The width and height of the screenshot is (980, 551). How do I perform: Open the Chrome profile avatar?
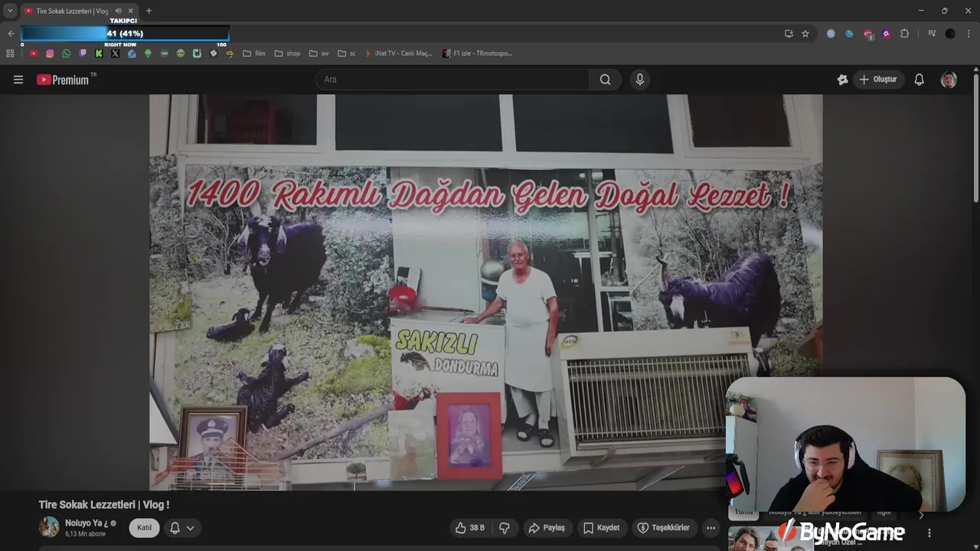(950, 34)
